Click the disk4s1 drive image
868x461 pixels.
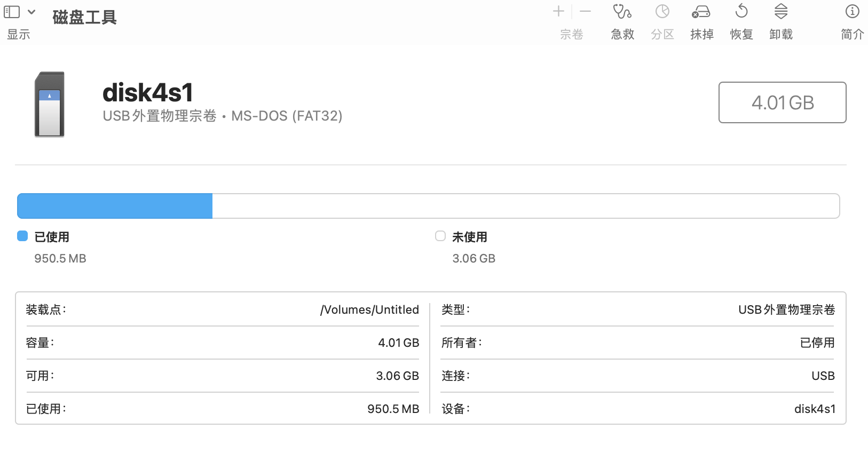pyautogui.click(x=50, y=105)
